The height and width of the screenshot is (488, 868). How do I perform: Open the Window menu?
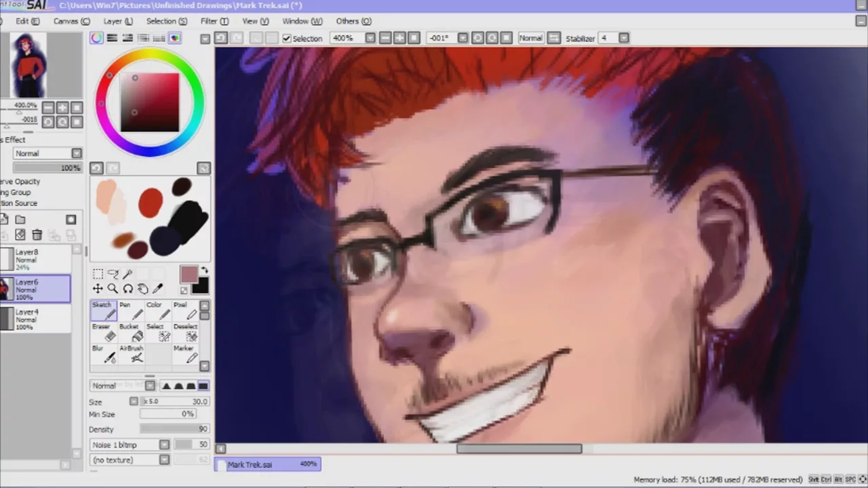click(302, 21)
